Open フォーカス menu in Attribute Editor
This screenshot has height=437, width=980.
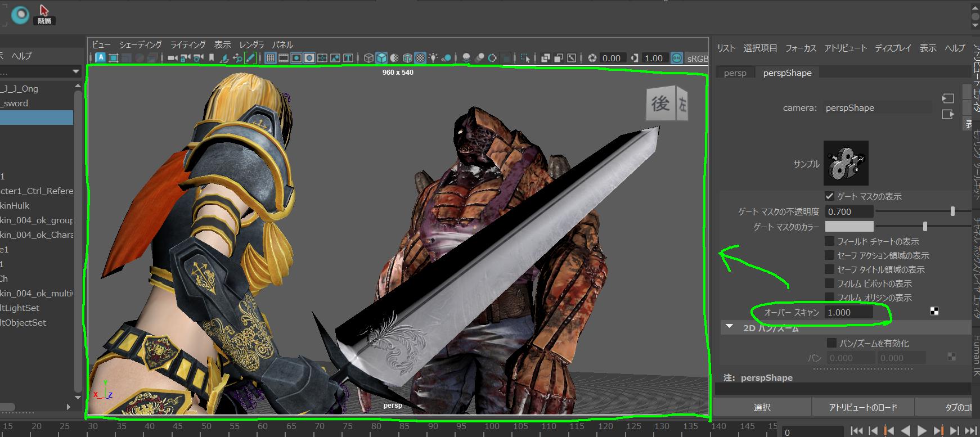pyautogui.click(x=801, y=48)
